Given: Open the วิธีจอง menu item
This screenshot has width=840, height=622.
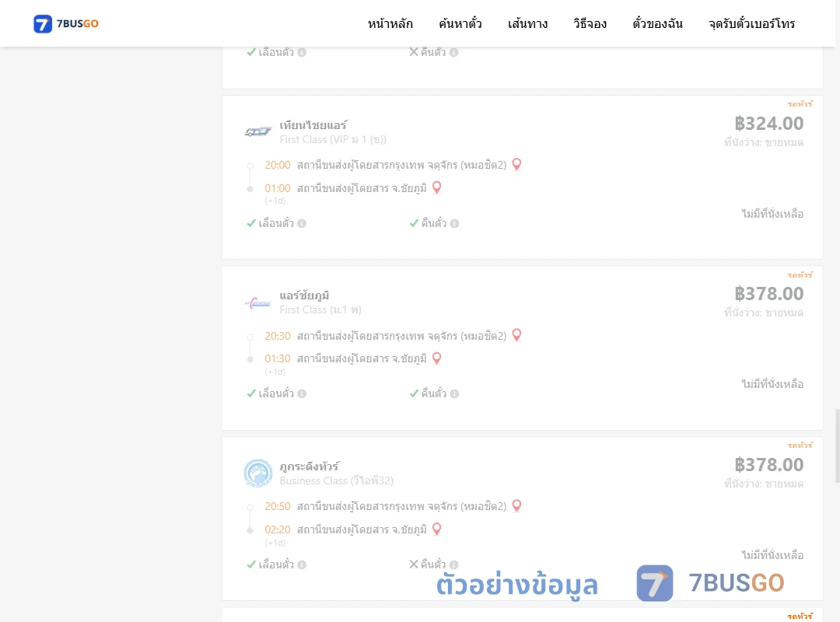Looking at the screenshot, I should point(590,23).
